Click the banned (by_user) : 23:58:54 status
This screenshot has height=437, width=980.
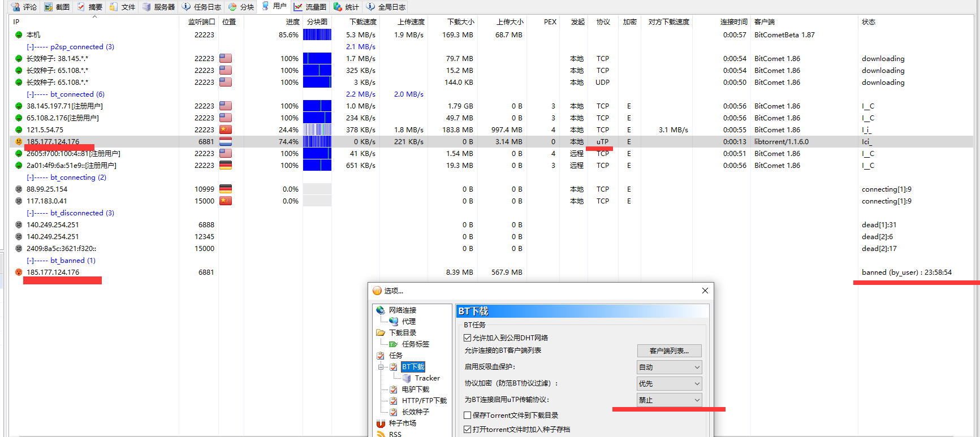pos(906,272)
